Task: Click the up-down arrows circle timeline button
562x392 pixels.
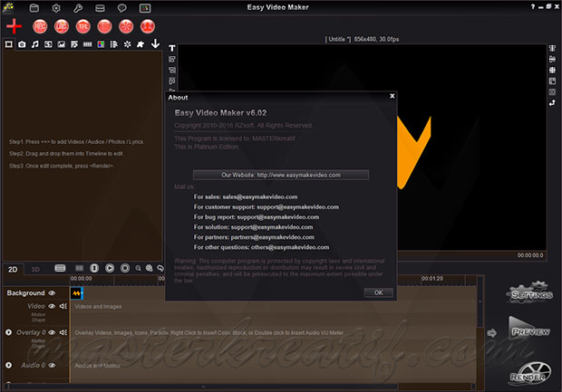Action: coord(94,268)
